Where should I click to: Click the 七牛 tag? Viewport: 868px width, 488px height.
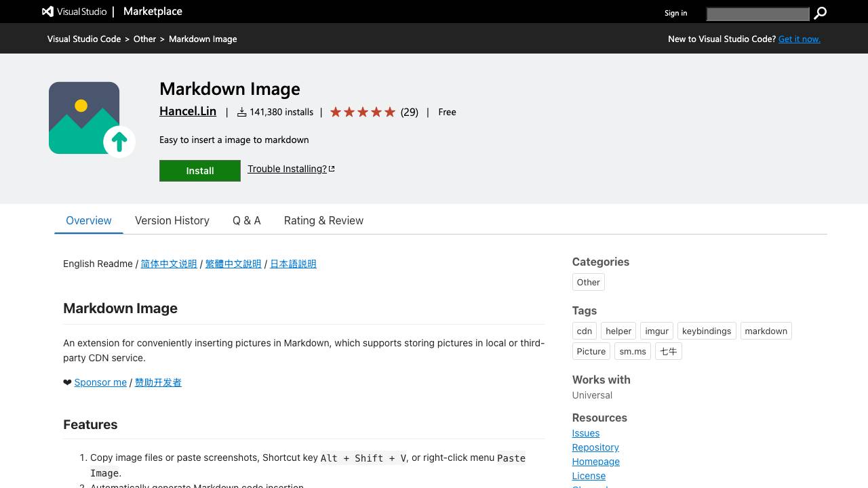[x=669, y=351]
